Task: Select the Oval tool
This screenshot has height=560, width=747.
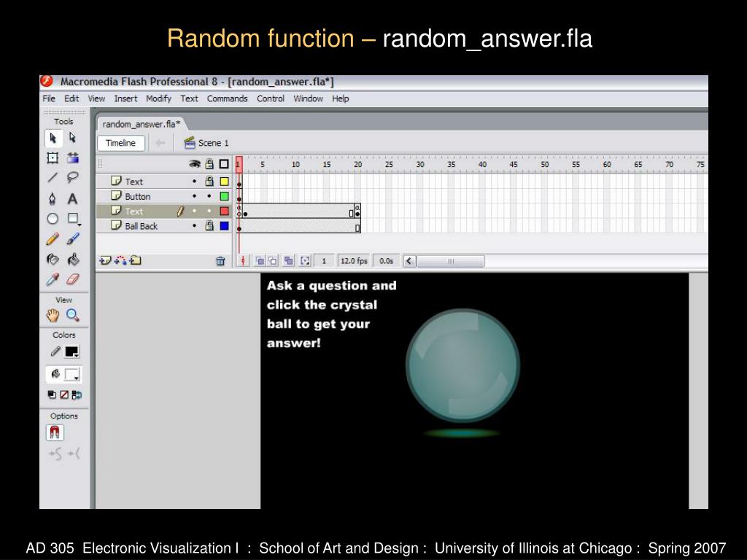Action: pos(53,218)
